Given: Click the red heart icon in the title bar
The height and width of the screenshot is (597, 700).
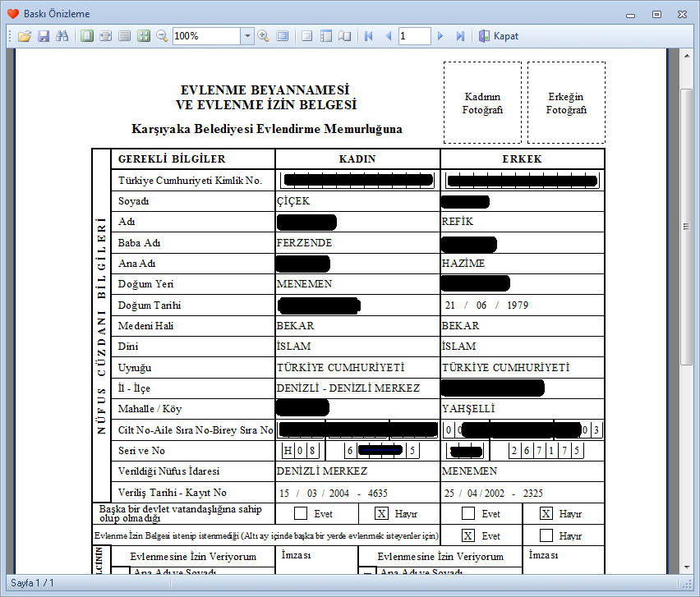Looking at the screenshot, I should [x=13, y=14].
